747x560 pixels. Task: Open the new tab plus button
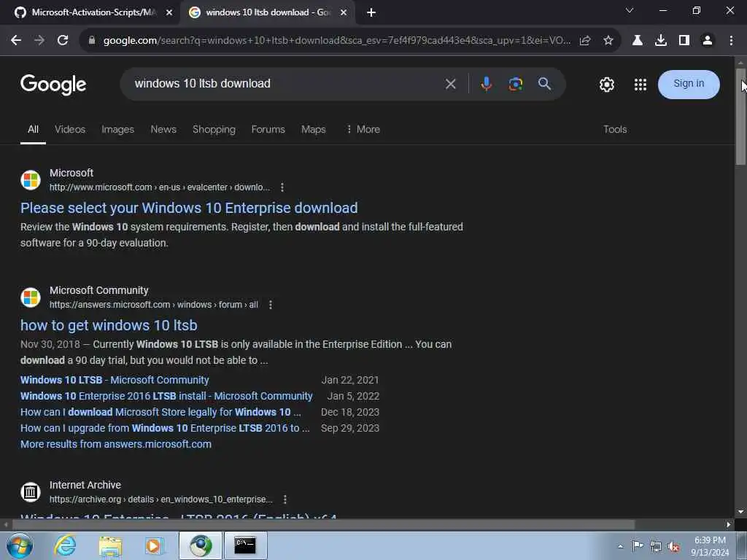pyautogui.click(x=371, y=13)
